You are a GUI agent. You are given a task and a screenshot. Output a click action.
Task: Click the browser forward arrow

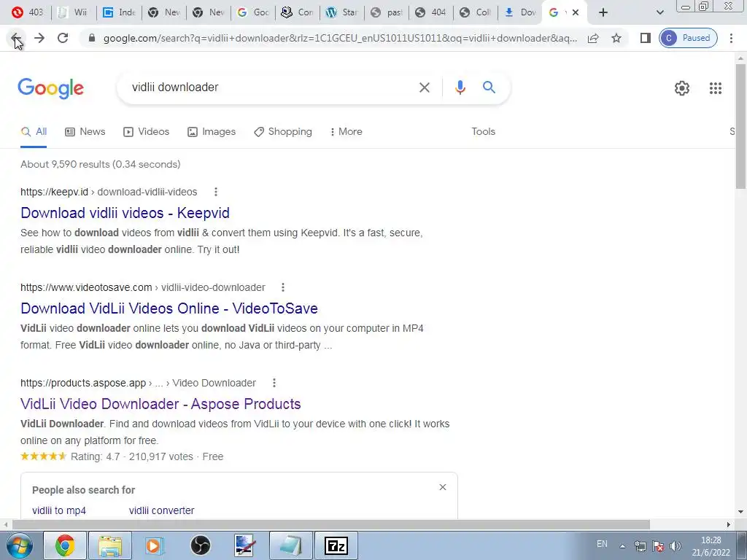click(x=39, y=38)
